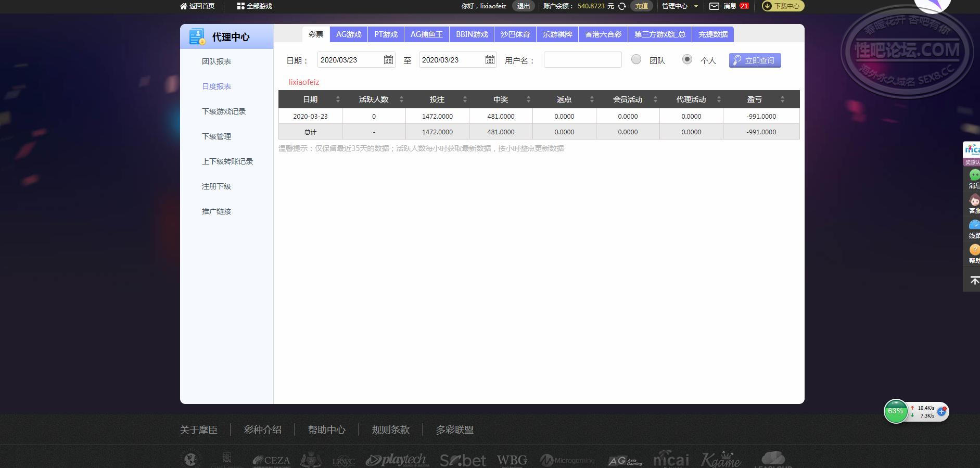The height and width of the screenshot is (468, 980).
Task: Switch to the 沙巴体育 tab
Action: [515, 34]
